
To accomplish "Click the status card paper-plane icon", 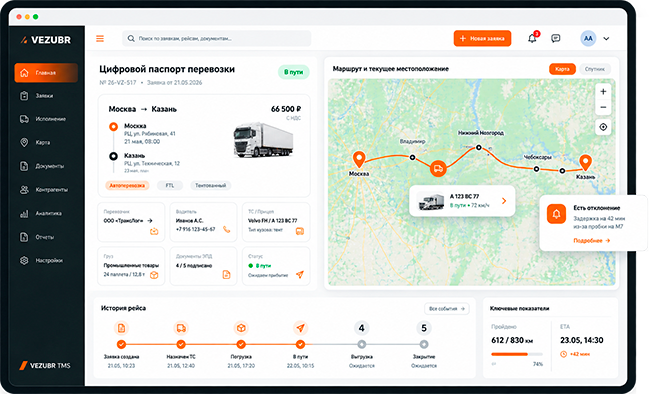I will point(300,274).
